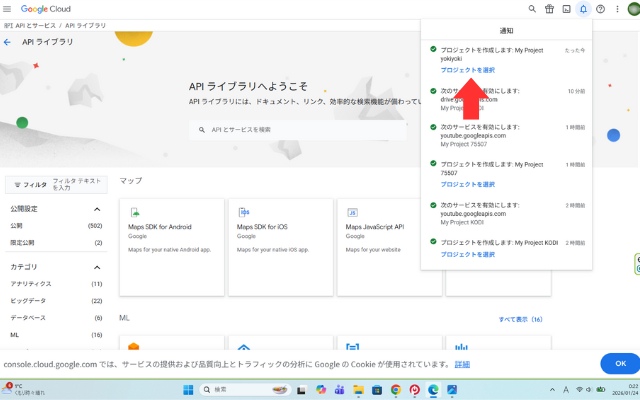Click the search magnifier icon in header
Viewport: 640px width, 400px height.
[531, 9]
